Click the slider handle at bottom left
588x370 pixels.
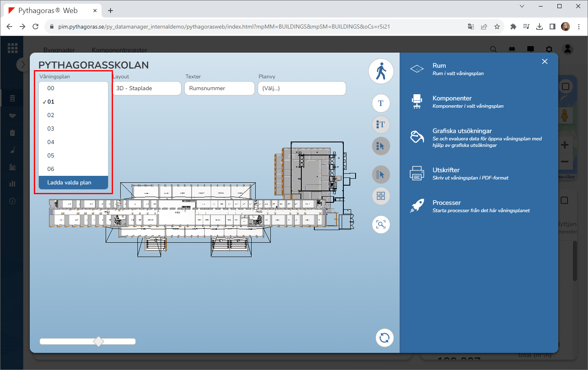(x=99, y=341)
